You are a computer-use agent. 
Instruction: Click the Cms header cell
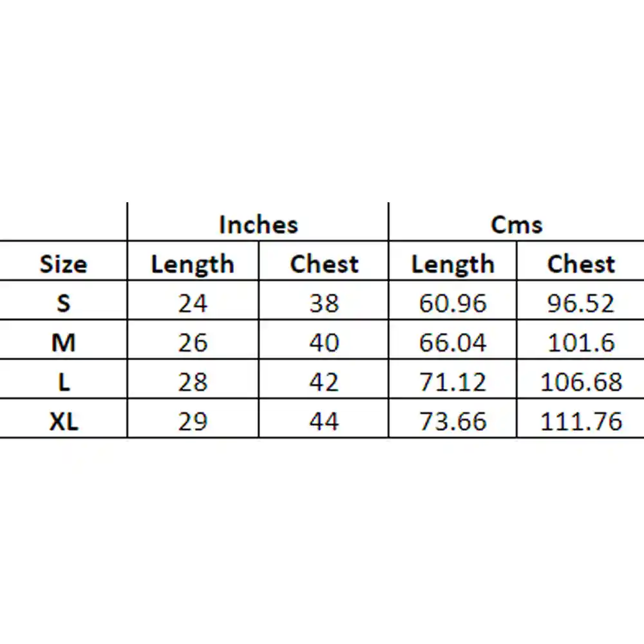(516, 222)
